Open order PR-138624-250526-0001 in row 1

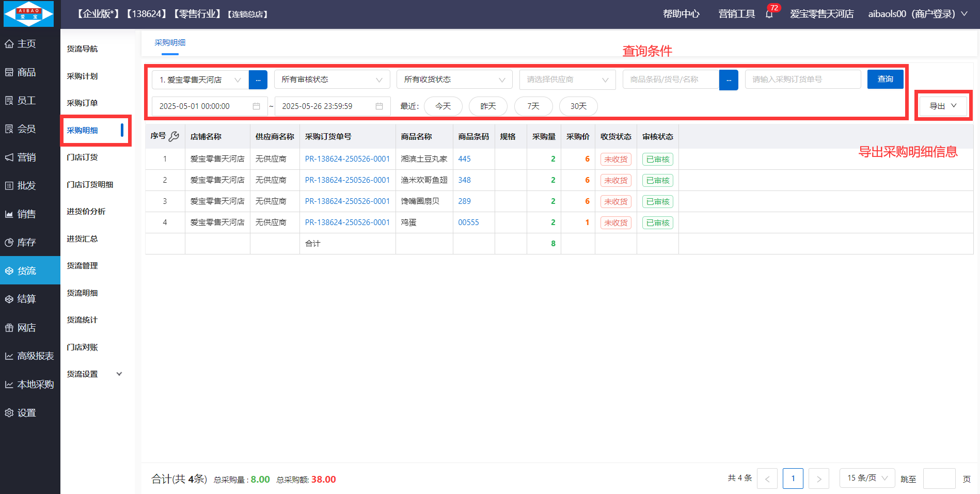[x=347, y=159]
